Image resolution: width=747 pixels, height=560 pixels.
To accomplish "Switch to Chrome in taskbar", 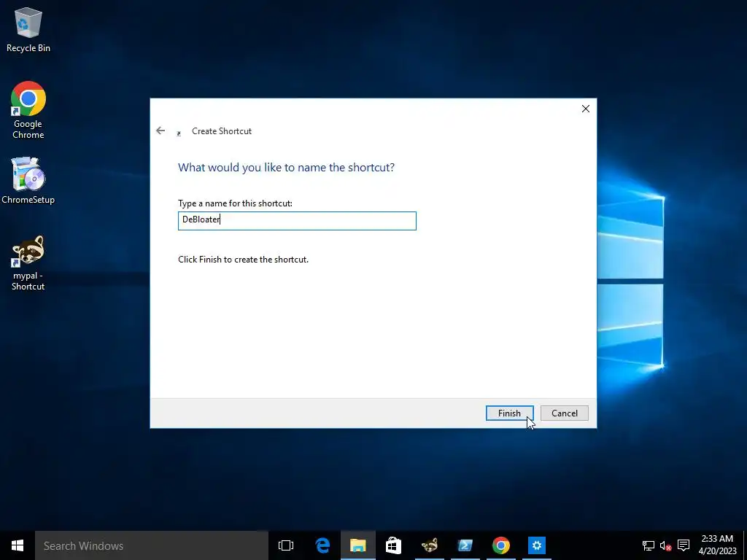I will click(500, 545).
